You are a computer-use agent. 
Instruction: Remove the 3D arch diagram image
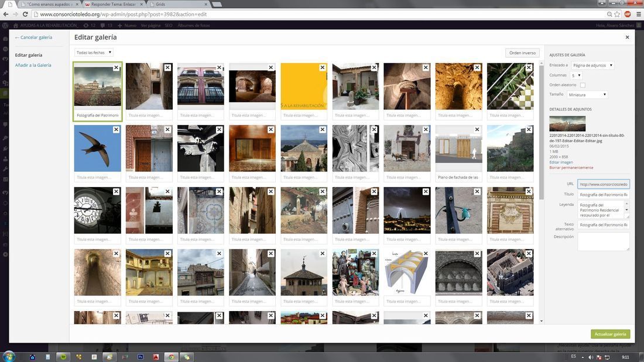coord(426,254)
